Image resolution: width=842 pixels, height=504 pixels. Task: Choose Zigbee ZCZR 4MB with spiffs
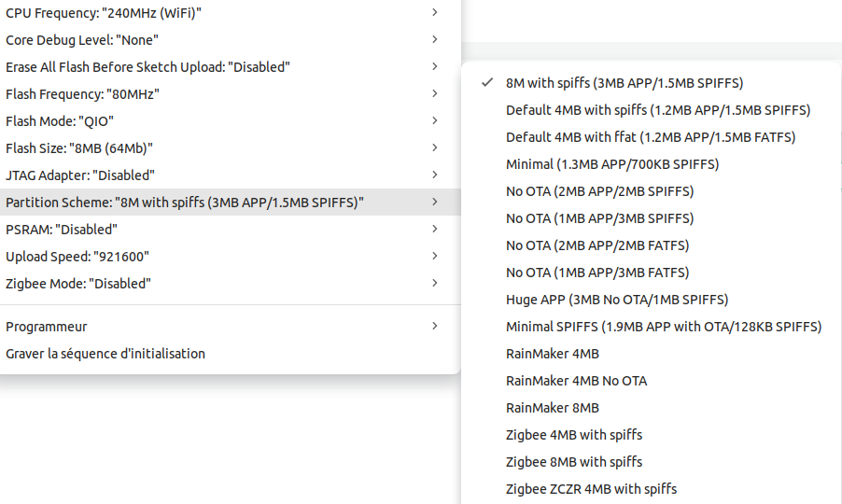click(x=591, y=489)
